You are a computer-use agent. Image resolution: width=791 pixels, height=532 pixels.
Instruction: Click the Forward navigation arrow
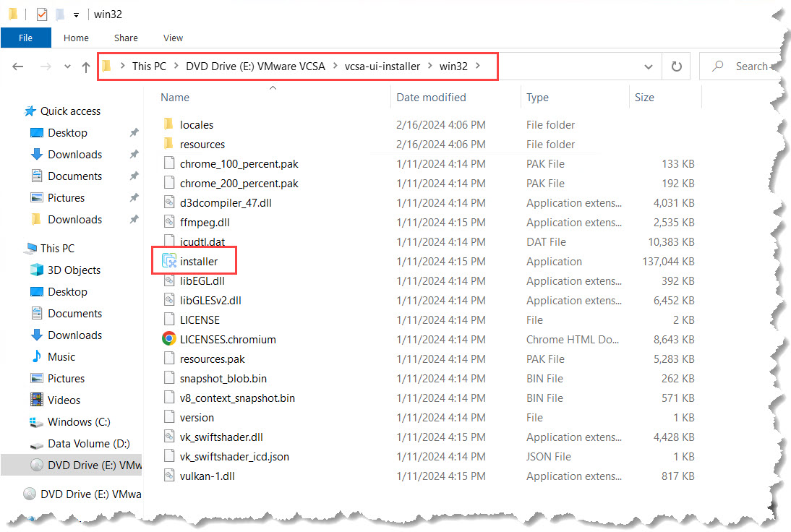(46, 66)
